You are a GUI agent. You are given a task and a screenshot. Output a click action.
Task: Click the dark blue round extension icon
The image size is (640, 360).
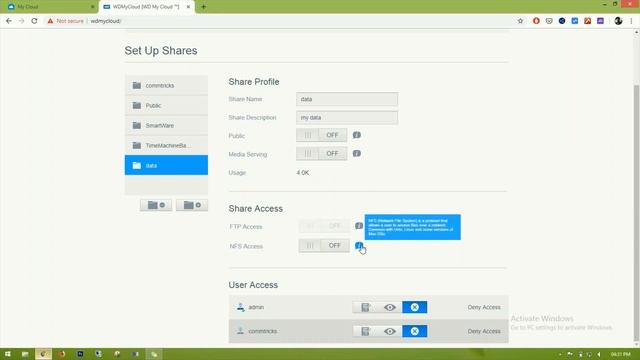(x=562, y=21)
